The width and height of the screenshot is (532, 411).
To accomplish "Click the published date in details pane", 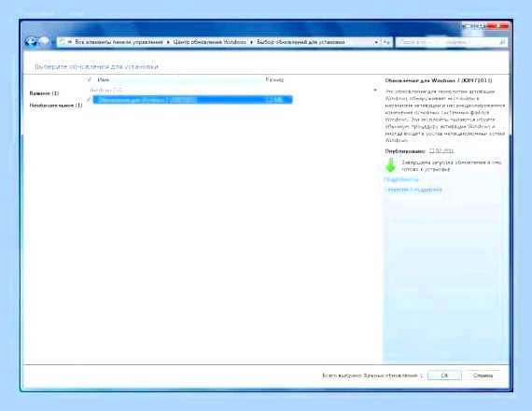I will point(441,150).
